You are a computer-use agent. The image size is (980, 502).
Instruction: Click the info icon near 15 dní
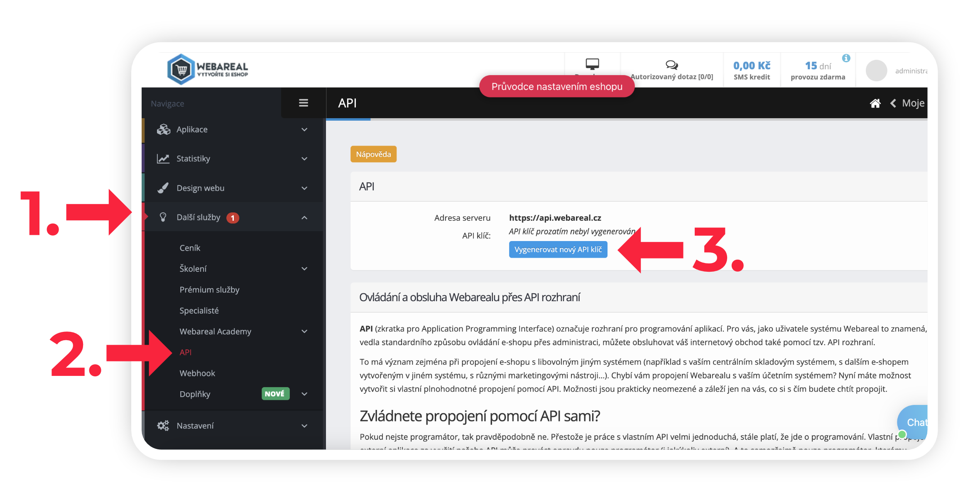(846, 58)
